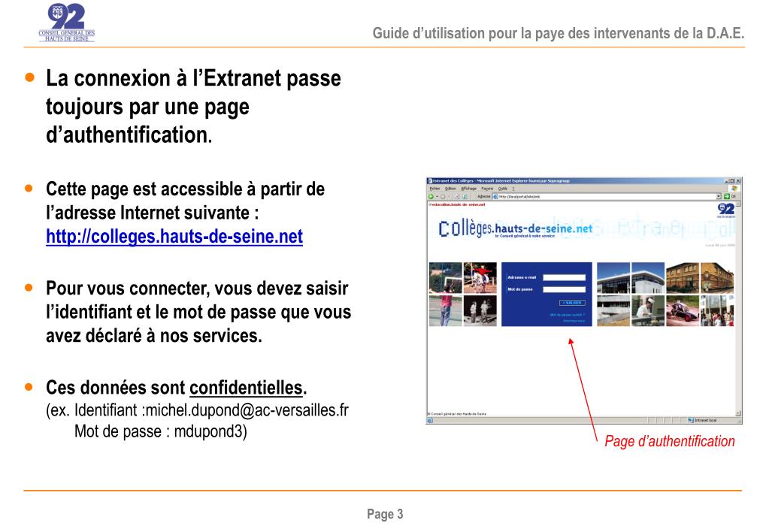Select the chef in white hat photo thumbnail
Screen dimensions: 769x532
[x=648, y=310]
